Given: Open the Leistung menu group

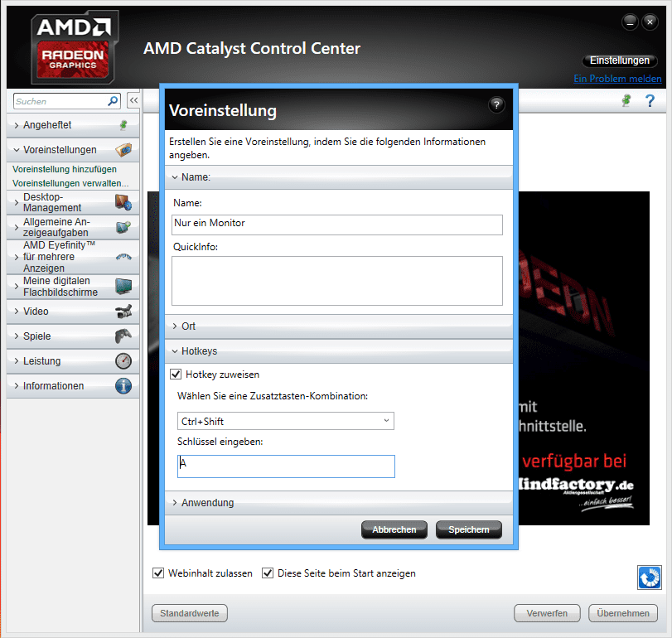Looking at the screenshot, I should pyautogui.click(x=73, y=361).
